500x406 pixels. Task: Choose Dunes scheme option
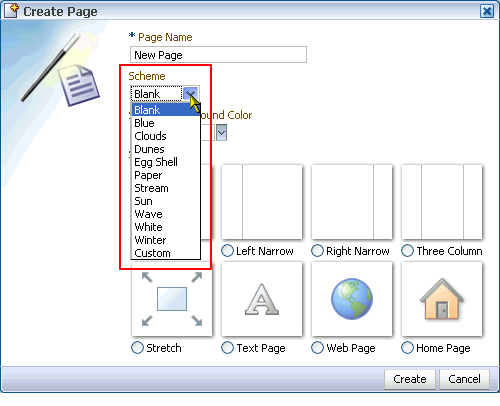(x=166, y=149)
